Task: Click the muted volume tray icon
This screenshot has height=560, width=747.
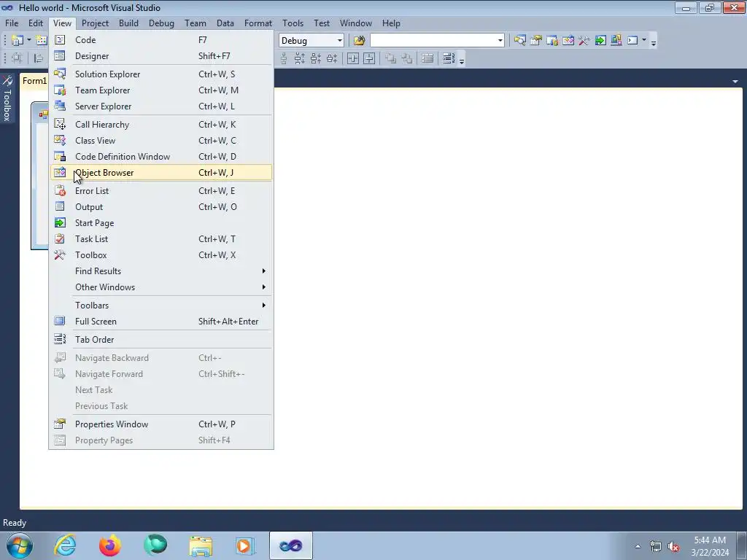Action: tap(673, 546)
